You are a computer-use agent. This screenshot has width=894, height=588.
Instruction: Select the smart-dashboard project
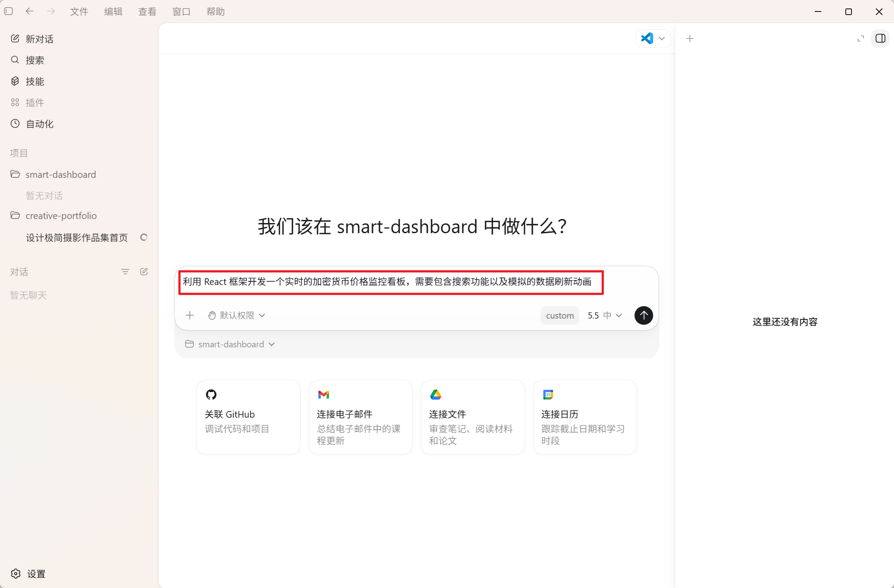click(x=79, y=174)
